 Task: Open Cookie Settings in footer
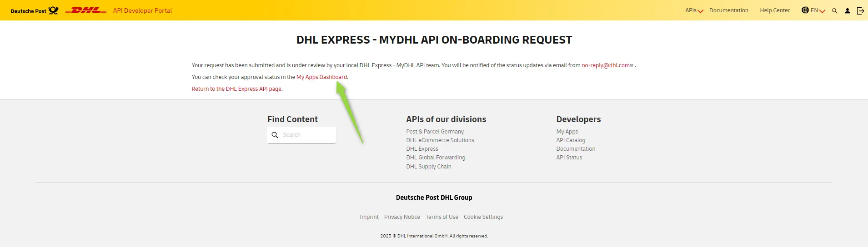483,217
